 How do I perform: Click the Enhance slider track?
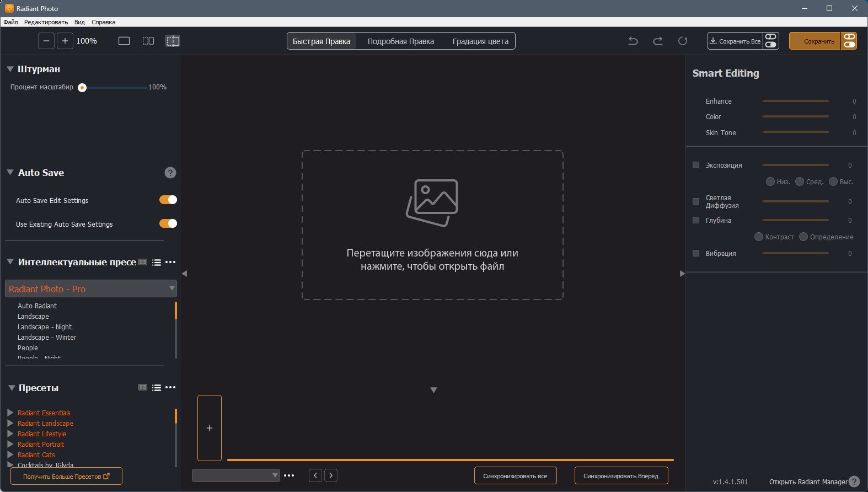tap(795, 101)
